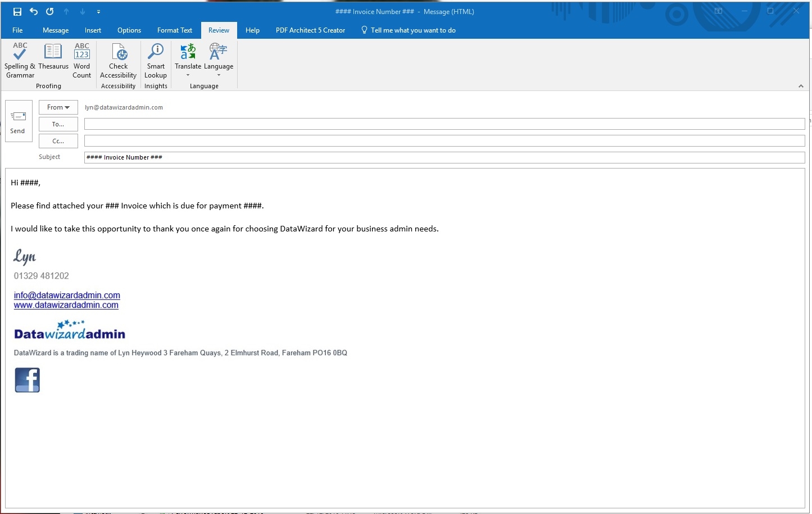Open the Translate dropdown arrow

(x=188, y=75)
